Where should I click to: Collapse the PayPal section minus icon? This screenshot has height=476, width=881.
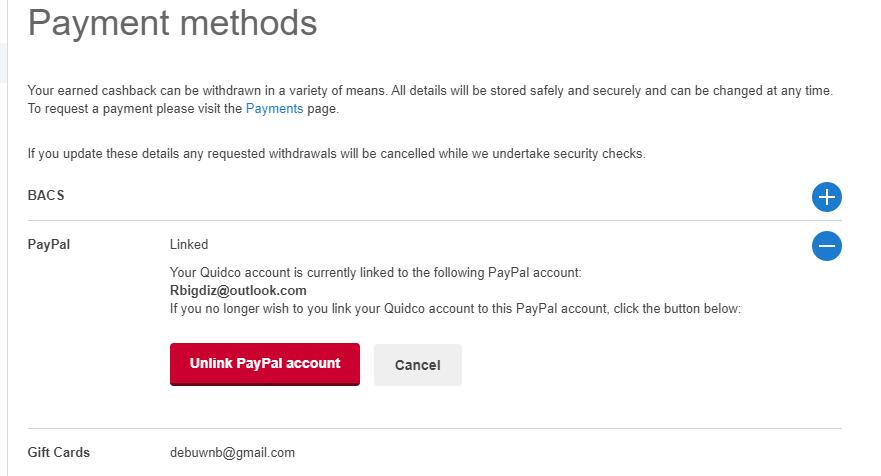coord(826,246)
